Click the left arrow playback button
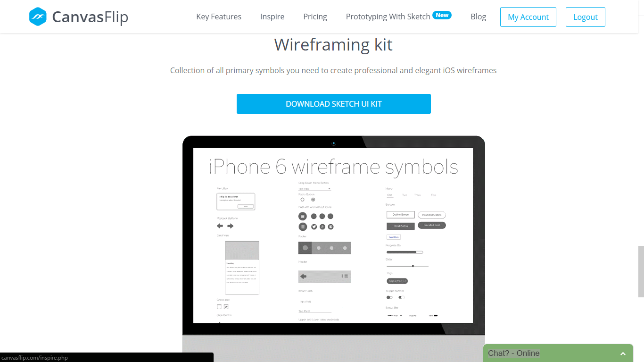This screenshot has width=644, height=362. [x=220, y=226]
